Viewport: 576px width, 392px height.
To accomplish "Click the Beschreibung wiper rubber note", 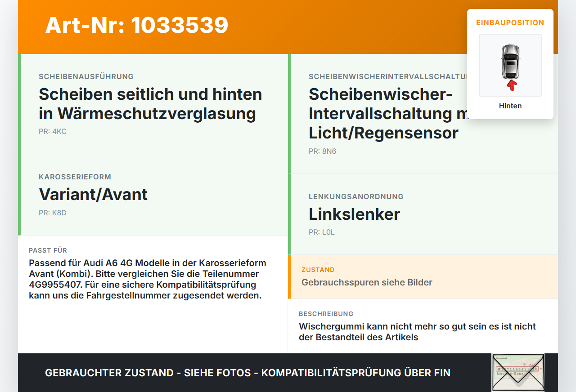I will (x=417, y=332).
